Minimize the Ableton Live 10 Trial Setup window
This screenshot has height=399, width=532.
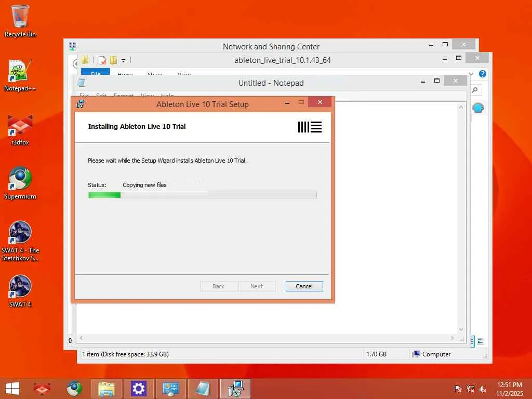[287, 103]
